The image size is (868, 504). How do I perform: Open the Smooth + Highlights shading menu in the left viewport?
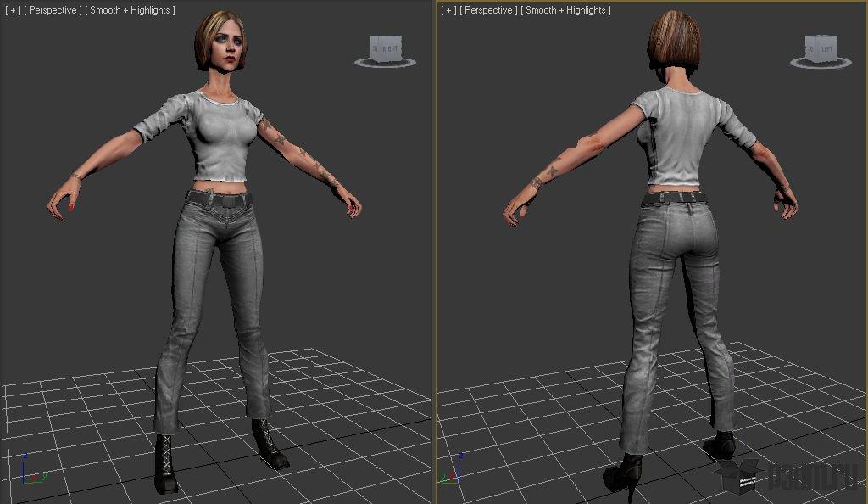(130, 10)
